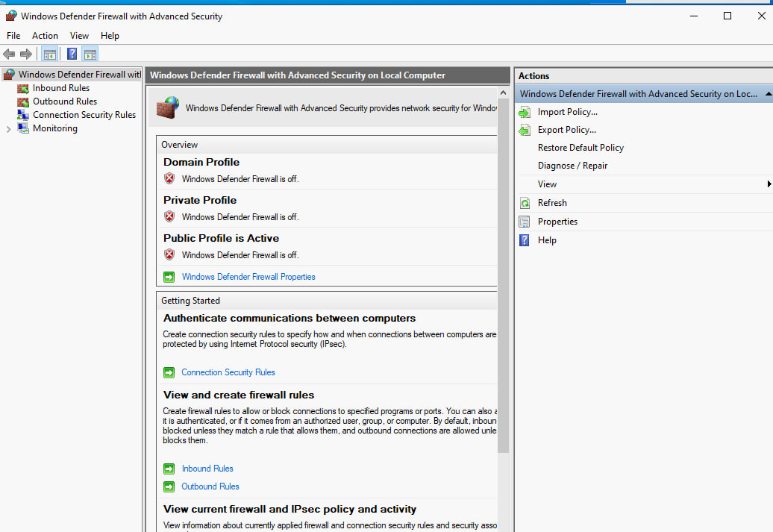
Task: Open the Action menu
Action: pyautogui.click(x=45, y=36)
